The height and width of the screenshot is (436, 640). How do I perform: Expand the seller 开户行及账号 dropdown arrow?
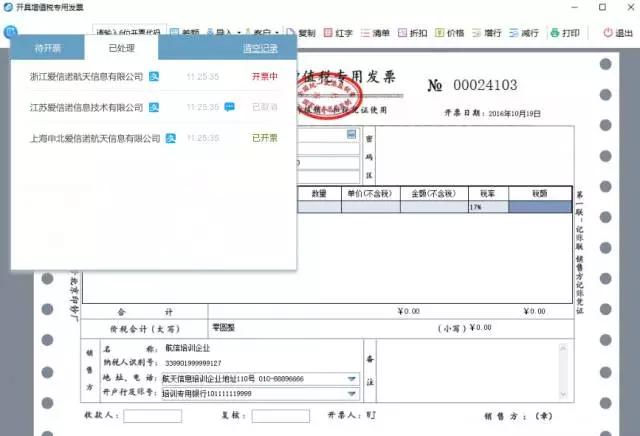(x=351, y=394)
